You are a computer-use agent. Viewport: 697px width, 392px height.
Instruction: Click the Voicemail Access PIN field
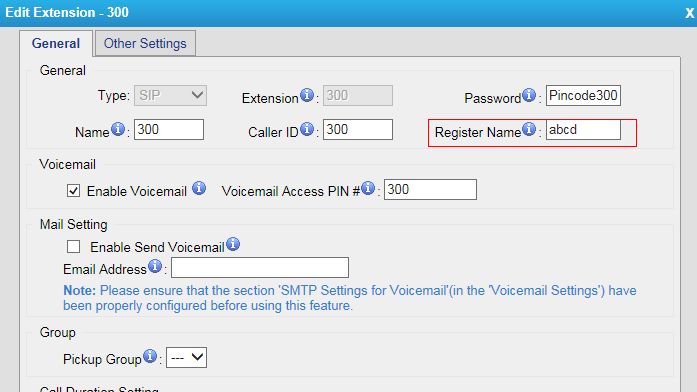[430, 190]
